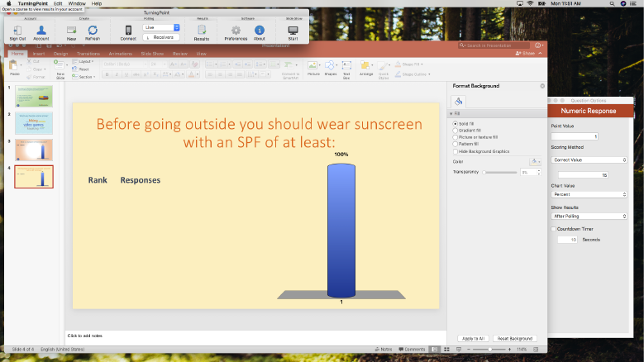This screenshot has height=362, width=644.
Task: Click the Apply to All button
Action: [x=473, y=339]
